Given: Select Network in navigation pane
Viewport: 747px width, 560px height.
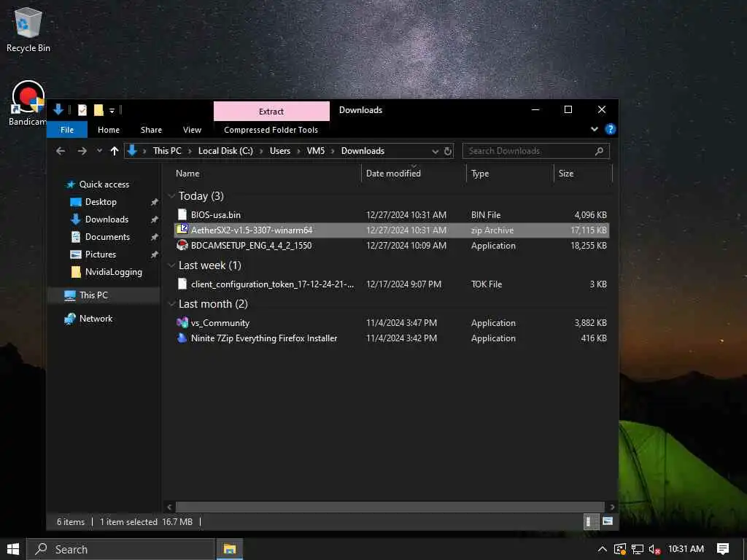Looking at the screenshot, I should (x=96, y=319).
